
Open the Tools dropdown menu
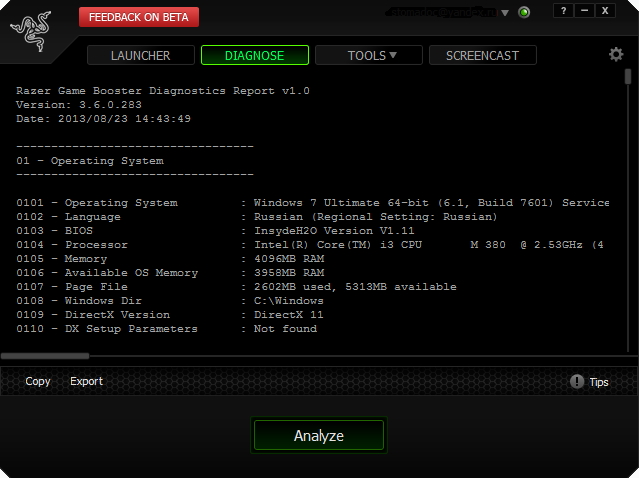tap(369, 55)
